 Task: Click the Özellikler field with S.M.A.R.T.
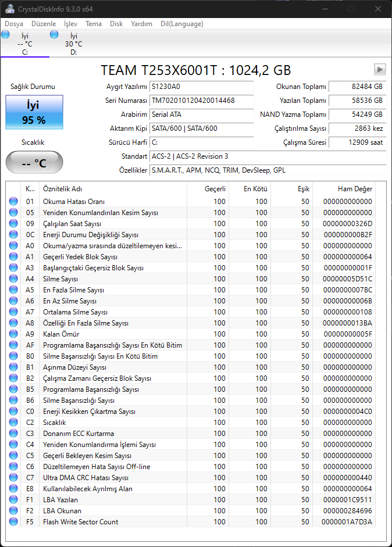(x=268, y=170)
